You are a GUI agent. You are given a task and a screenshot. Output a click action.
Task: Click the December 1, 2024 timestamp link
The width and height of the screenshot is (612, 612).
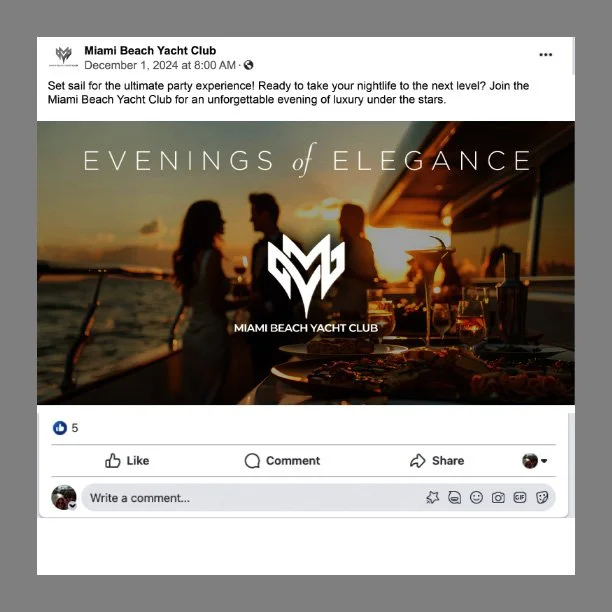(x=160, y=65)
